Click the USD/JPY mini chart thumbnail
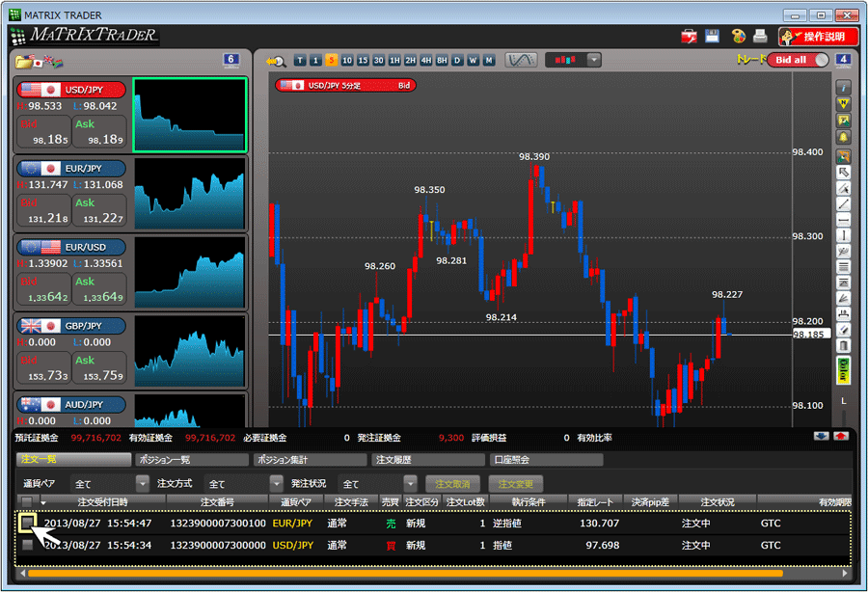Image resolution: width=868 pixels, height=592 pixels. tap(190, 115)
